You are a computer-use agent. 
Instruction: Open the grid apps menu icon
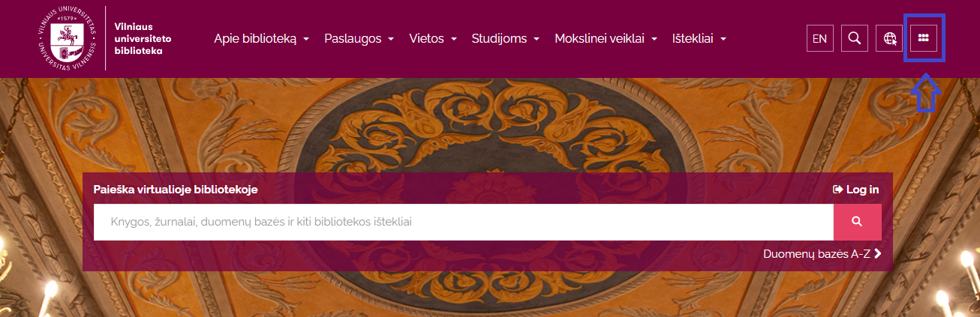click(924, 38)
